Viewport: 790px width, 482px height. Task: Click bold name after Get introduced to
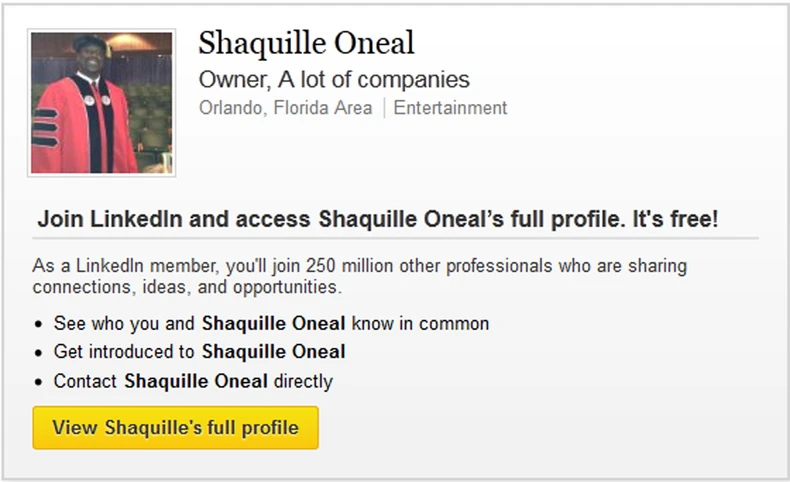pyautogui.click(x=273, y=352)
